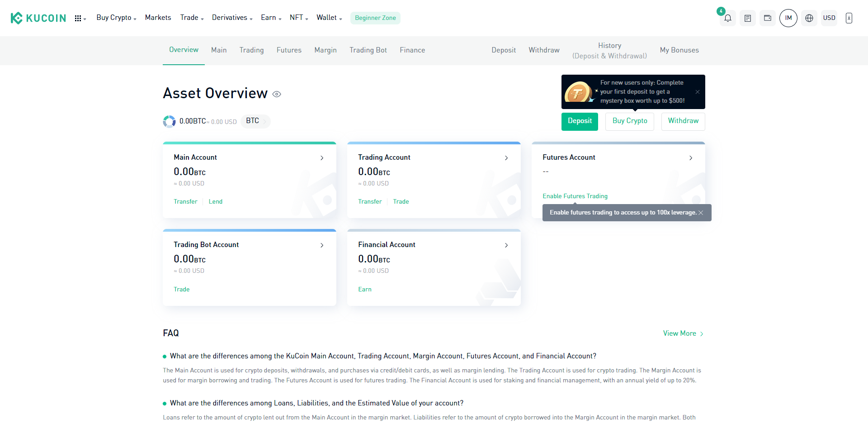Open Trading Account details arrow
The width and height of the screenshot is (868, 424).
tap(506, 158)
